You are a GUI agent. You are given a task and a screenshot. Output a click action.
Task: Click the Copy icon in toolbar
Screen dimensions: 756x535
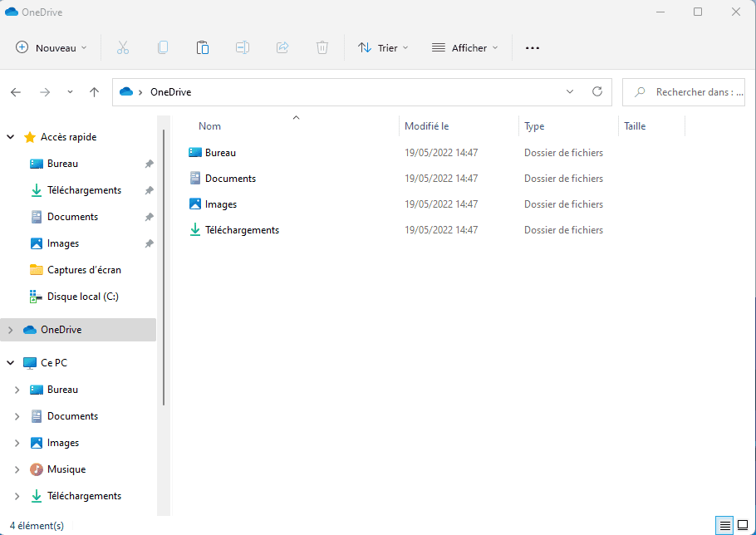click(x=163, y=48)
